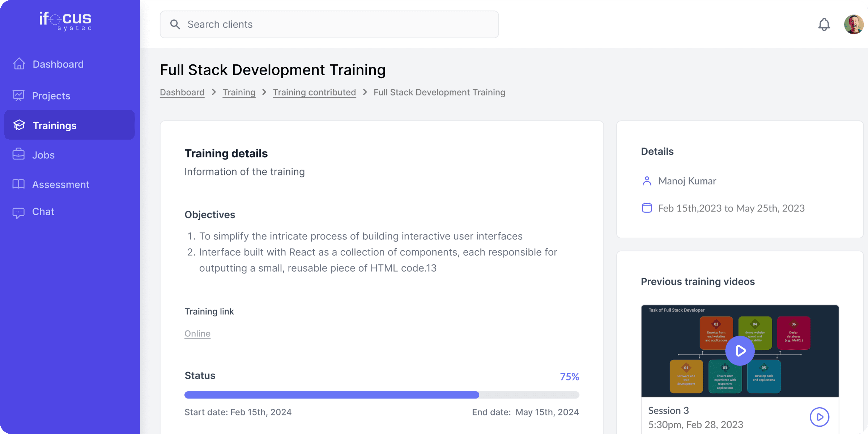Click the ifocus systec logo
Image resolution: width=868 pixels, height=434 pixels.
tap(65, 21)
